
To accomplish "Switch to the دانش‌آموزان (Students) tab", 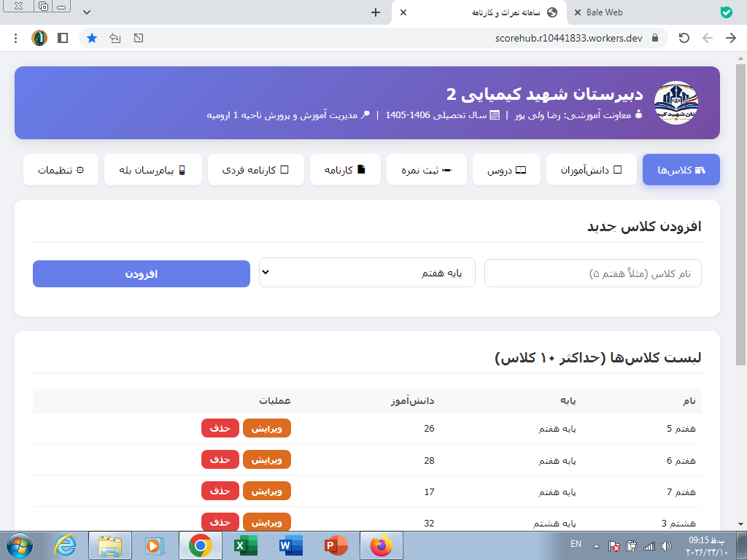I will click(591, 169).
